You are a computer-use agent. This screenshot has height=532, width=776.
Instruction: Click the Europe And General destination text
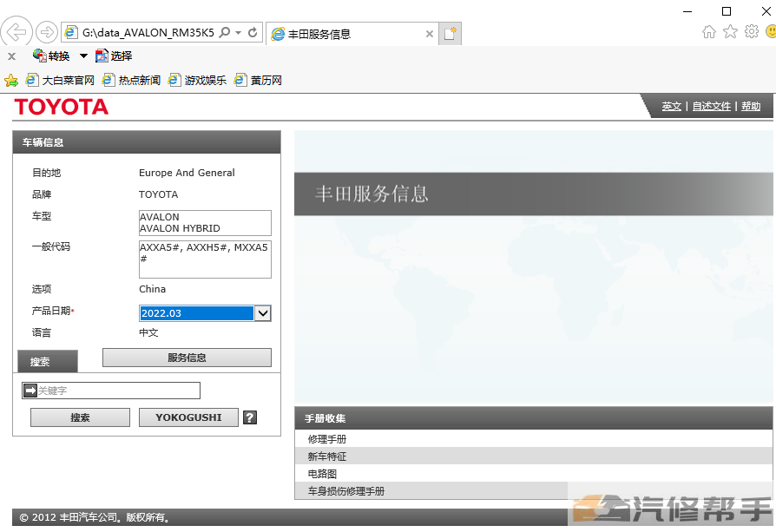[187, 173]
